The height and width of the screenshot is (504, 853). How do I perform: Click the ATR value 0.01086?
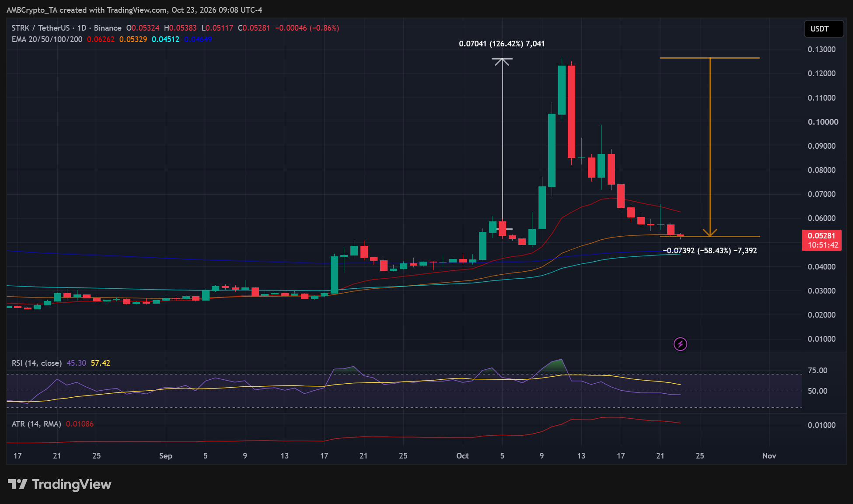point(80,424)
